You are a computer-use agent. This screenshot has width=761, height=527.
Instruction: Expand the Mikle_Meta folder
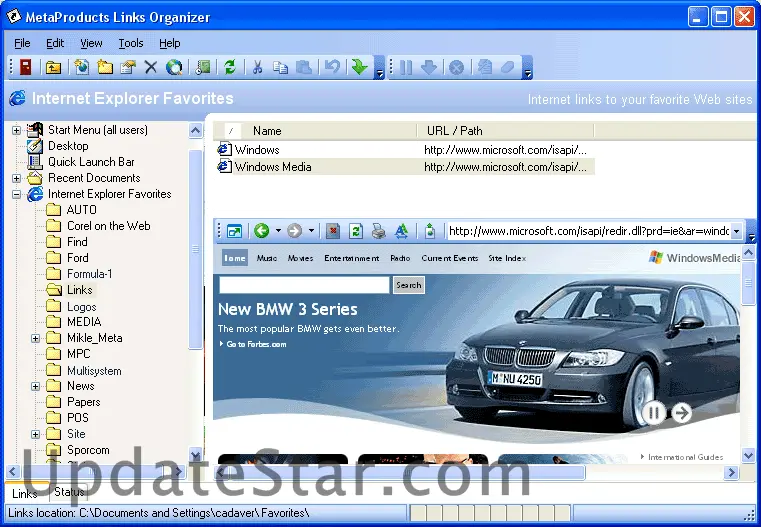[x=35, y=338]
